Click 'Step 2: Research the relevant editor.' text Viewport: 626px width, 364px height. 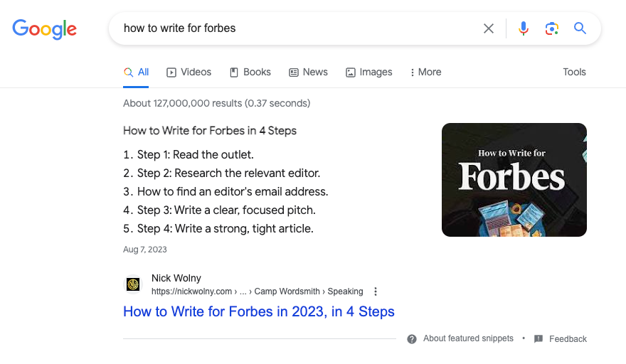pyautogui.click(x=229, y=173)
